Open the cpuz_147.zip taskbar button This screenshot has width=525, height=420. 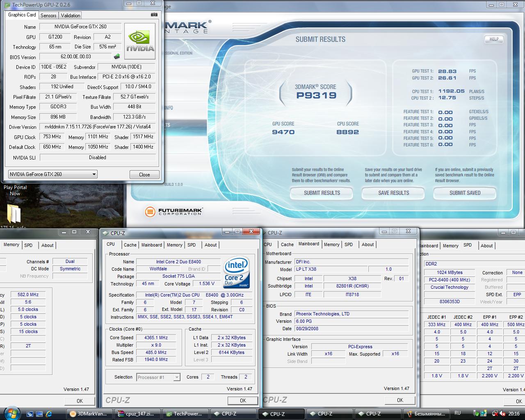(x=137, y=414)
